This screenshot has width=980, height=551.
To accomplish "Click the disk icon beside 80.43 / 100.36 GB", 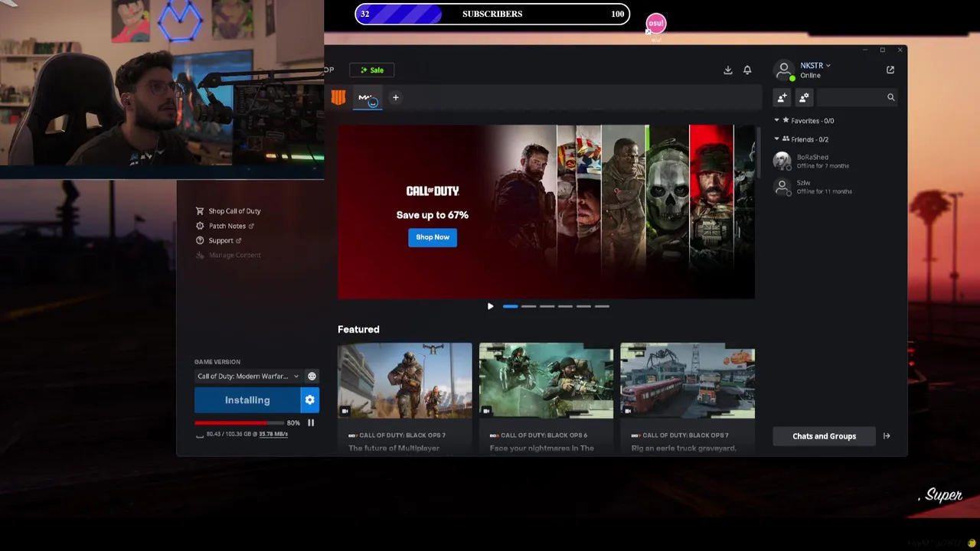I will [x=200, y=435].
